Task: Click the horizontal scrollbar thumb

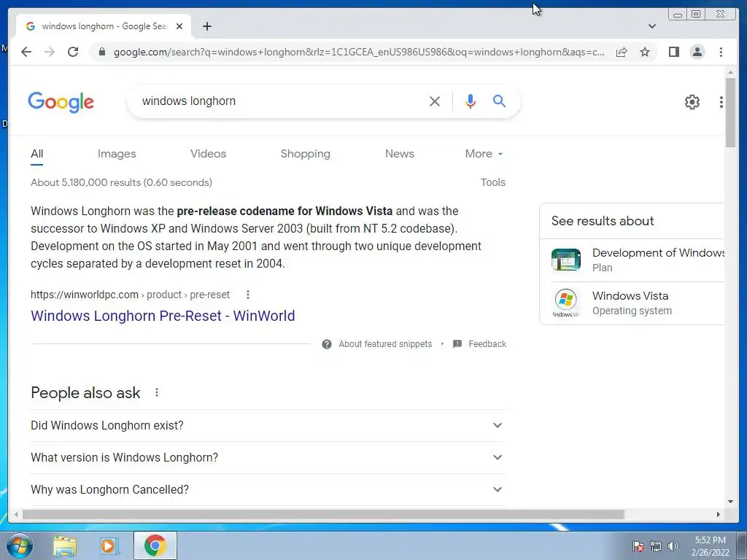Action: [323, 514]
